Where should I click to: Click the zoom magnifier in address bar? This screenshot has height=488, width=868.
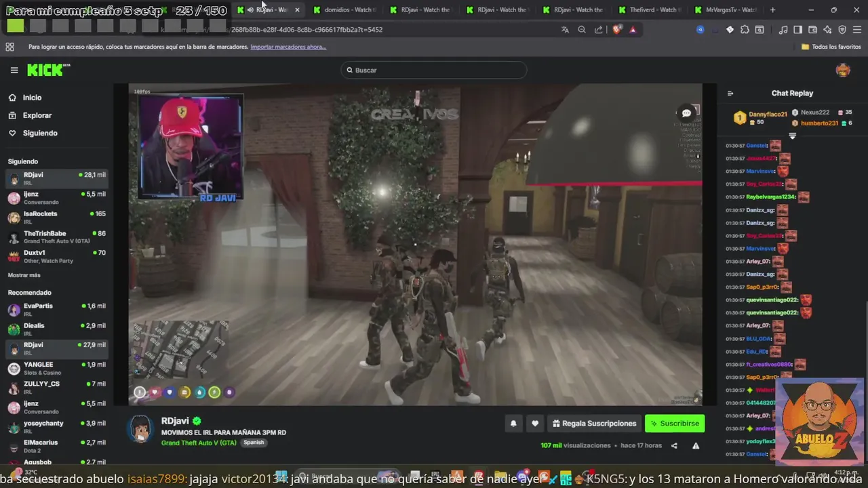pos(582,30)
